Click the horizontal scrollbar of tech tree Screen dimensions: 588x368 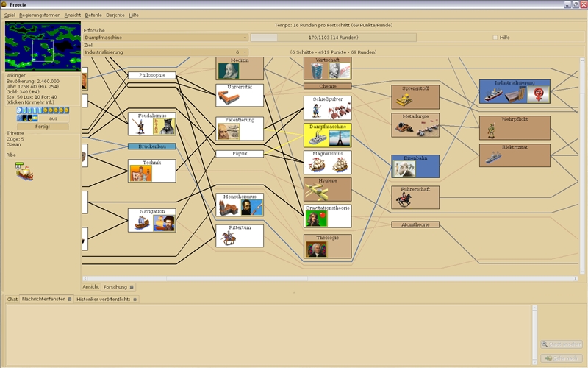329,279
